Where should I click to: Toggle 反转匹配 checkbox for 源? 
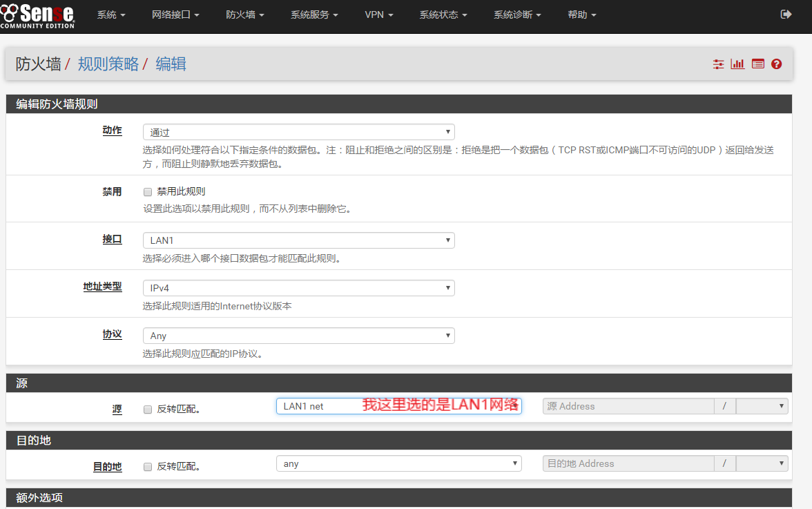148,410
